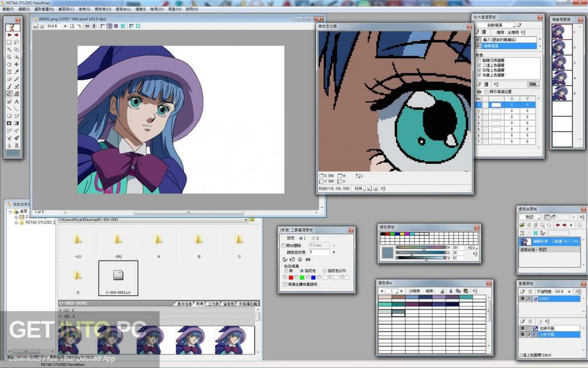Select the hand pan tool
The height and width of the screenshot is (368, 588).
9,64
